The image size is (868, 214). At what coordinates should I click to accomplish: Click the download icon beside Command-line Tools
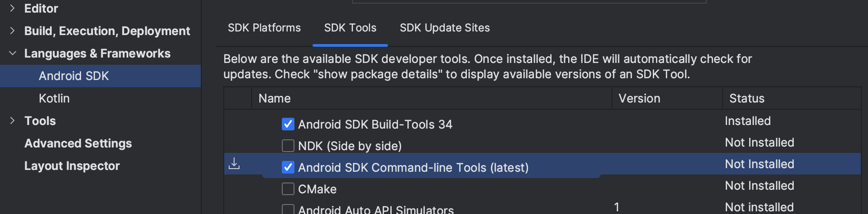point(234,164)
